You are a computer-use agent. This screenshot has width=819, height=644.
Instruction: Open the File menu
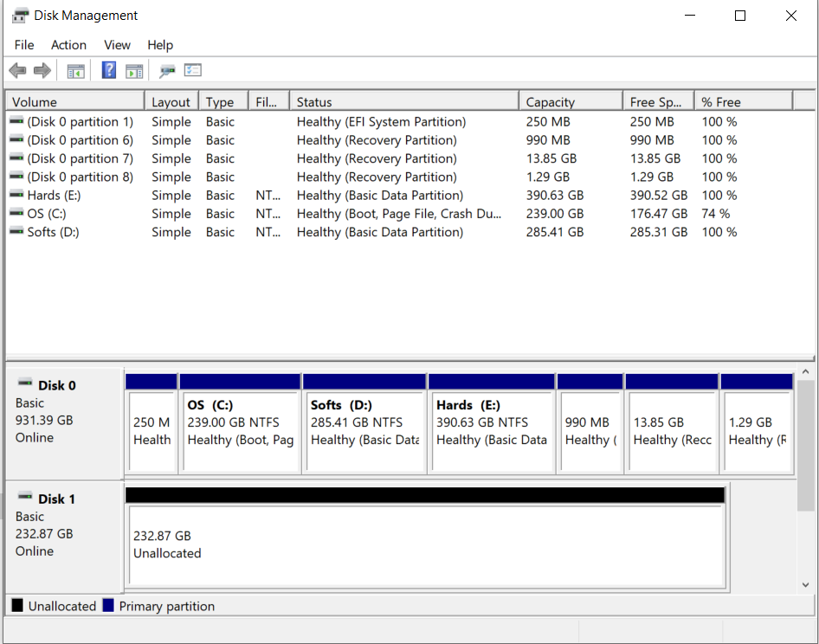coord(23,45)
